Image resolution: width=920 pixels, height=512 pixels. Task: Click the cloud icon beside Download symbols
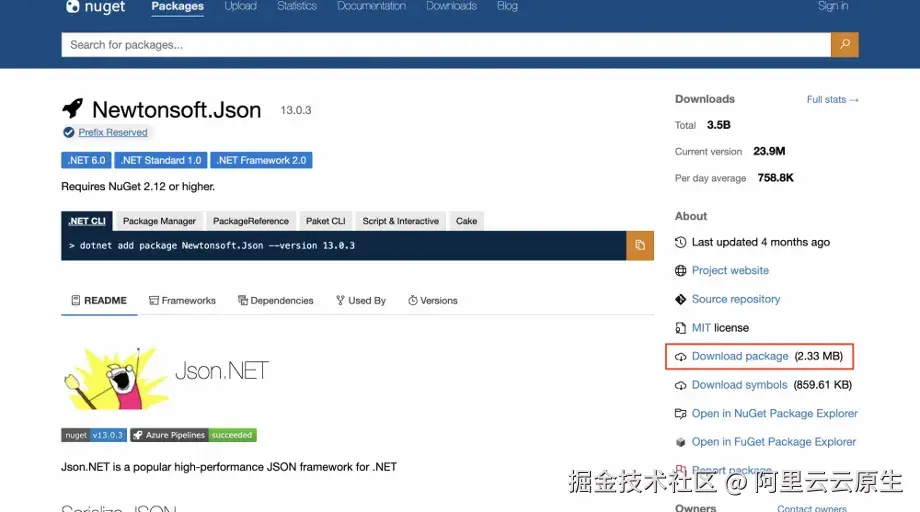pos(680,385)
